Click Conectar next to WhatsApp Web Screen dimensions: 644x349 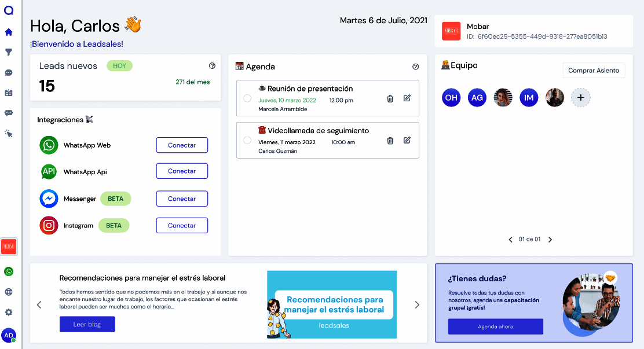click(x=181, y=145)
